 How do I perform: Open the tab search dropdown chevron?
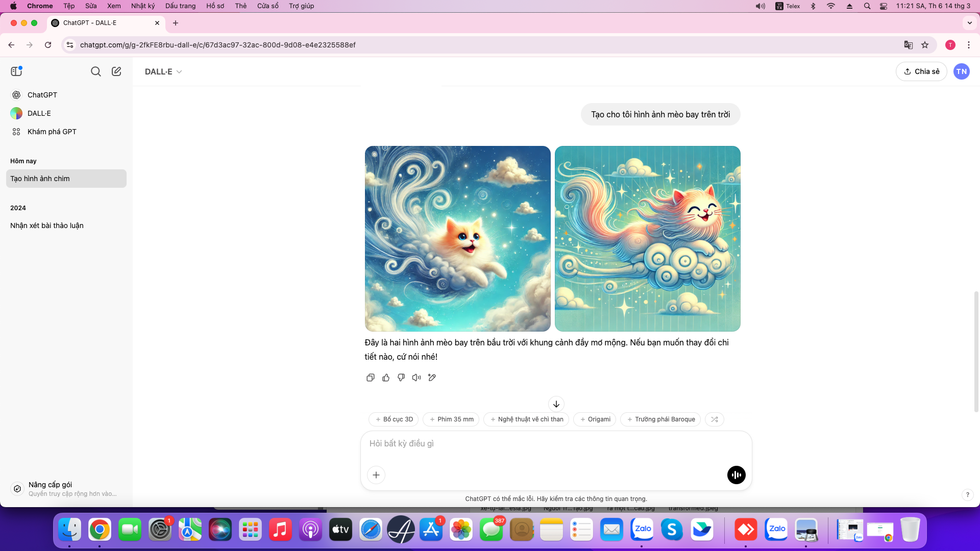pos(970,23)
